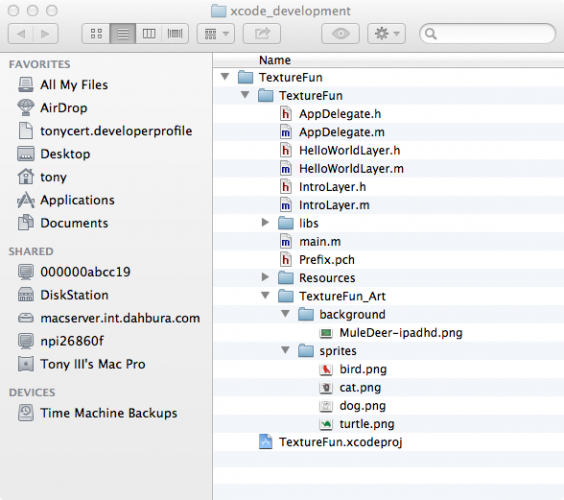Collapse the TextureFun_Art folder
Screen dimensions: 564x500
265,296
